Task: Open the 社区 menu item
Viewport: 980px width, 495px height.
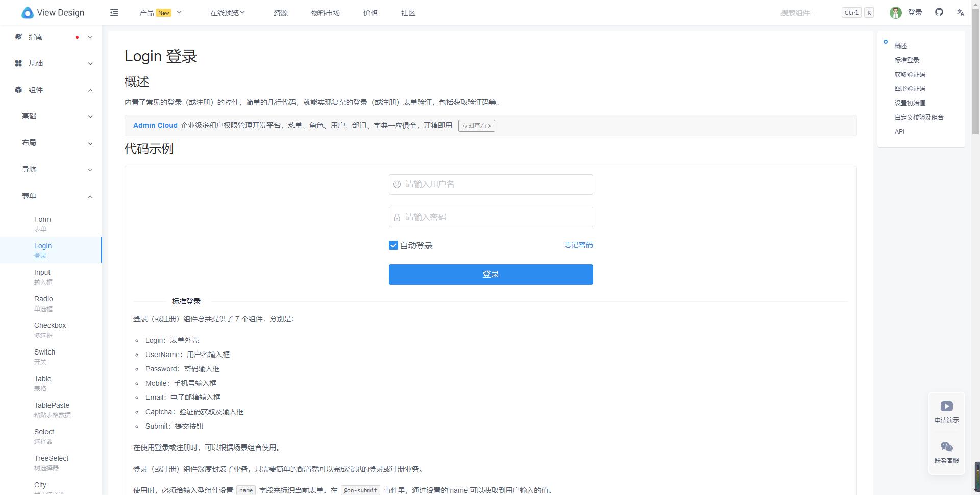Action: tap(408, 12)
